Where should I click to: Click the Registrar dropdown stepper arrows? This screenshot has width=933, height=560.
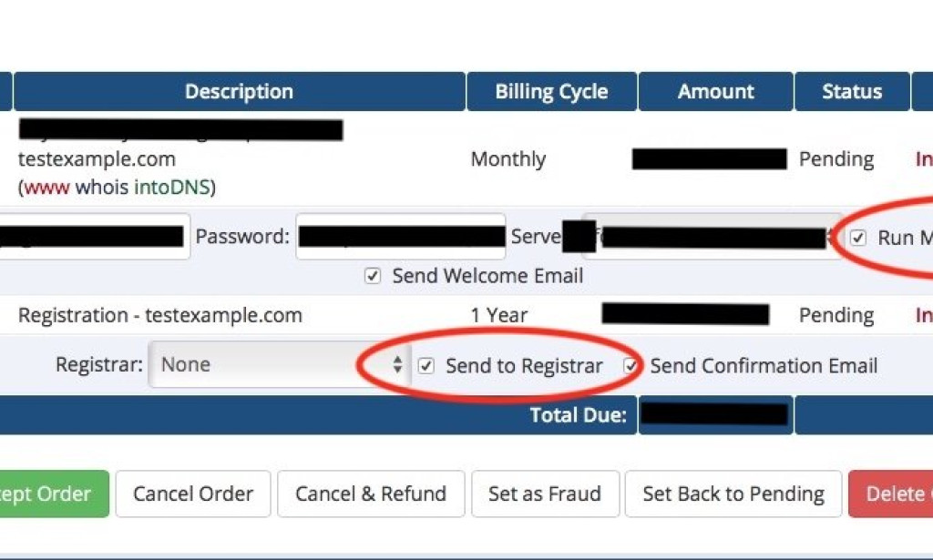396,363
